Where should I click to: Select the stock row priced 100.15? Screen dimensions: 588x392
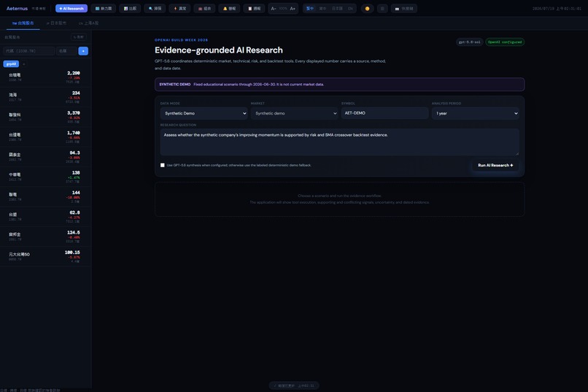click(45, 255)
